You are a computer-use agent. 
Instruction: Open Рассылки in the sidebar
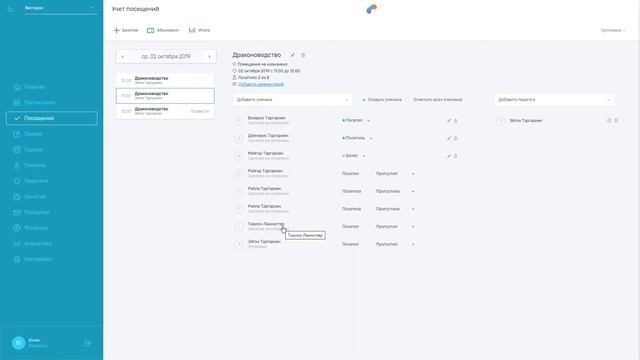[32, 212]
